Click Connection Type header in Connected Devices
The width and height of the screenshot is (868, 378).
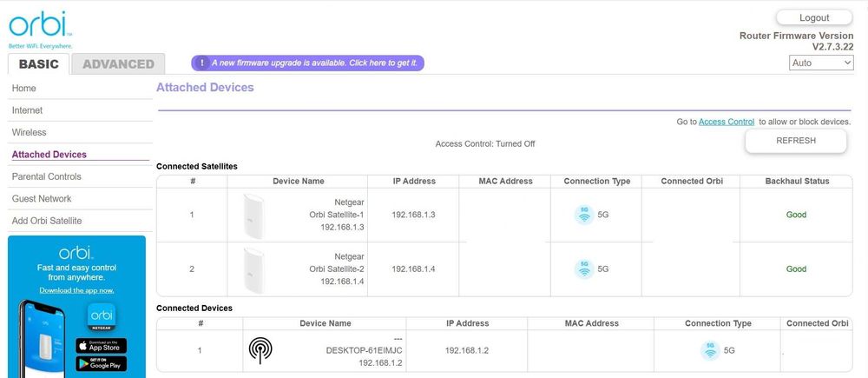coord(718,323)
